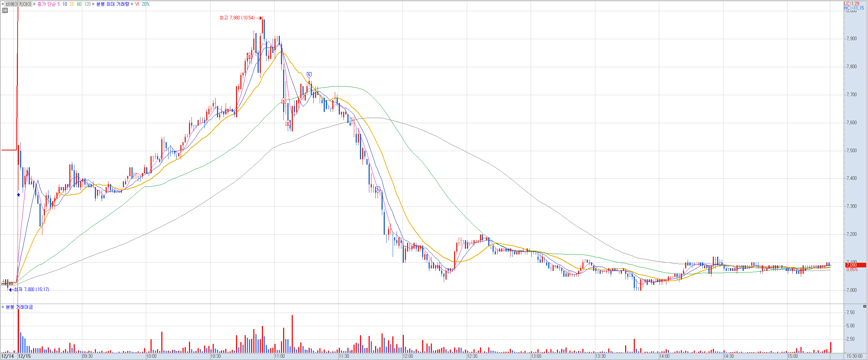Image resolution: width=868 pixels, height=360 pixels.
Task: Click the 14:00 time axis label
Action: pyautogui.click(x=665, y=356)
